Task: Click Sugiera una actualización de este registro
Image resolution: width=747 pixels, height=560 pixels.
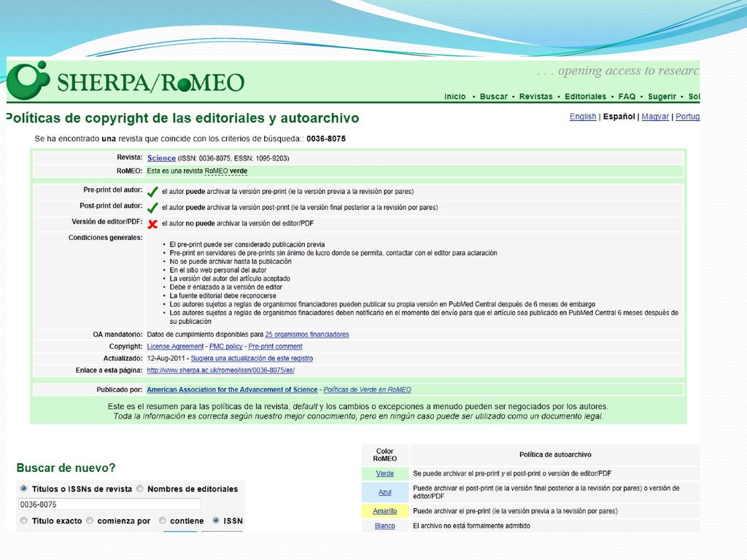Action: click(252, 359)
